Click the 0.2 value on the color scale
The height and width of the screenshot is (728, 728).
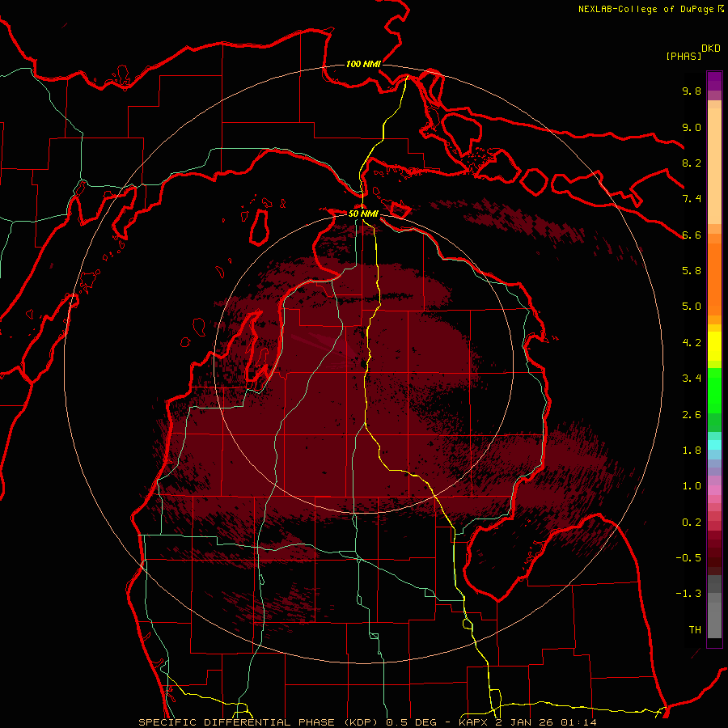click(692, 522)
